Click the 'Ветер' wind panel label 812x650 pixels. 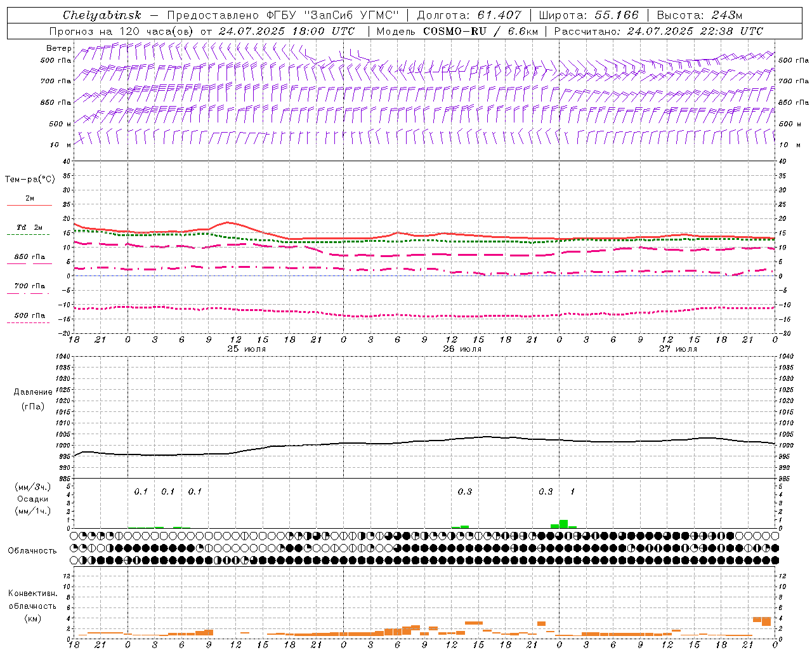pos(59,48)
